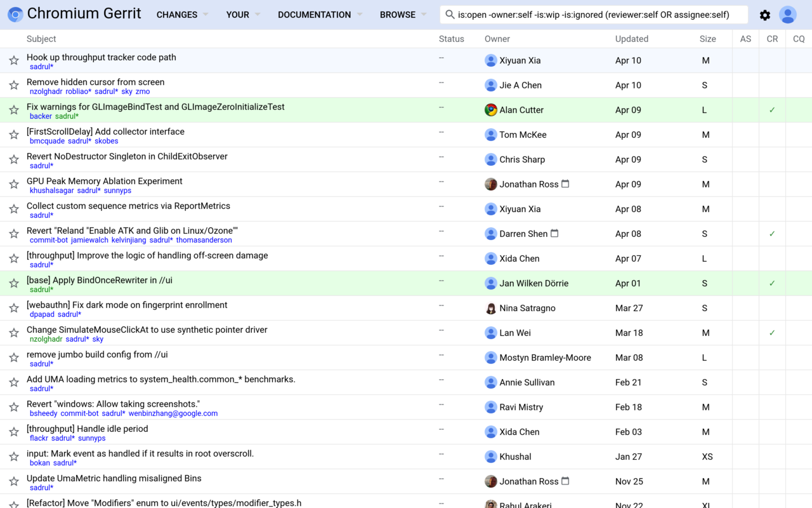
Task: Click reviewer link 'wenbinzhang@google.com'
Action: click(x=173, y=413)
